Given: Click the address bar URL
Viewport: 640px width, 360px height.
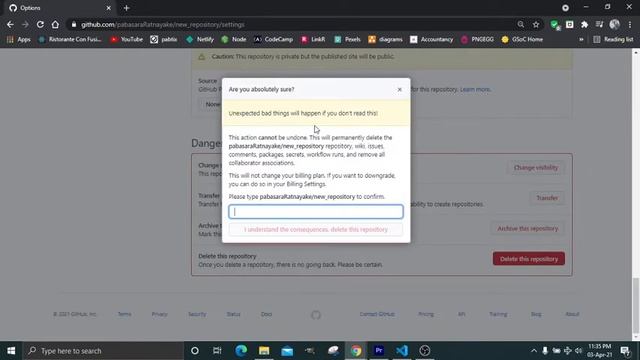Looking at the screenshot, I should pyautogui.click(x=162, y=24).
